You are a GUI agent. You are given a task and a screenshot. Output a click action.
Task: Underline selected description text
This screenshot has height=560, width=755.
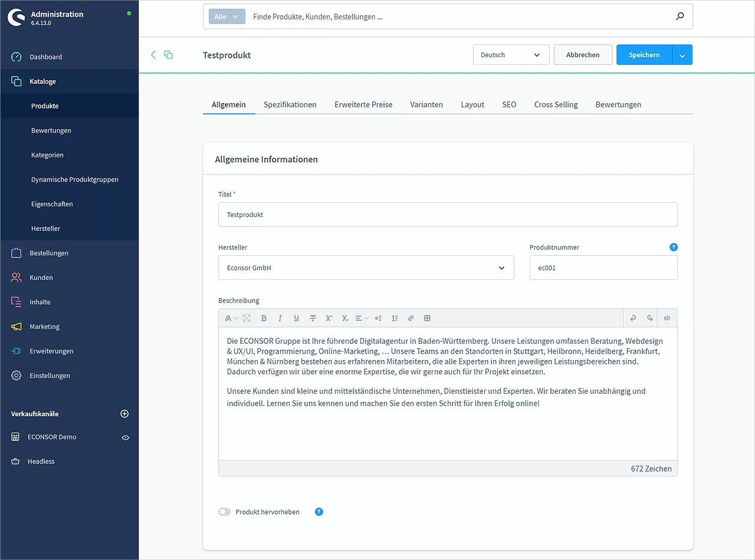click(x=296, y=318)
